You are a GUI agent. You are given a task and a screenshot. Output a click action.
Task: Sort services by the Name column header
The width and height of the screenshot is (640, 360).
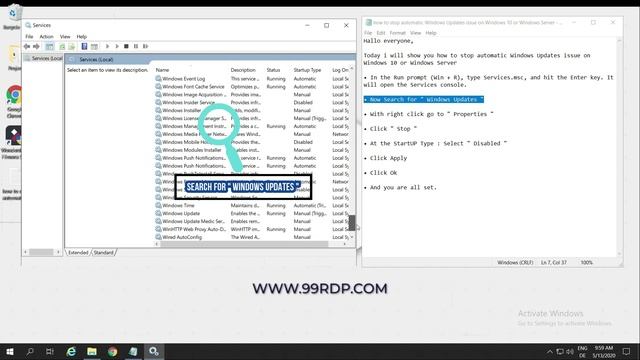click(x=162, y=70)
